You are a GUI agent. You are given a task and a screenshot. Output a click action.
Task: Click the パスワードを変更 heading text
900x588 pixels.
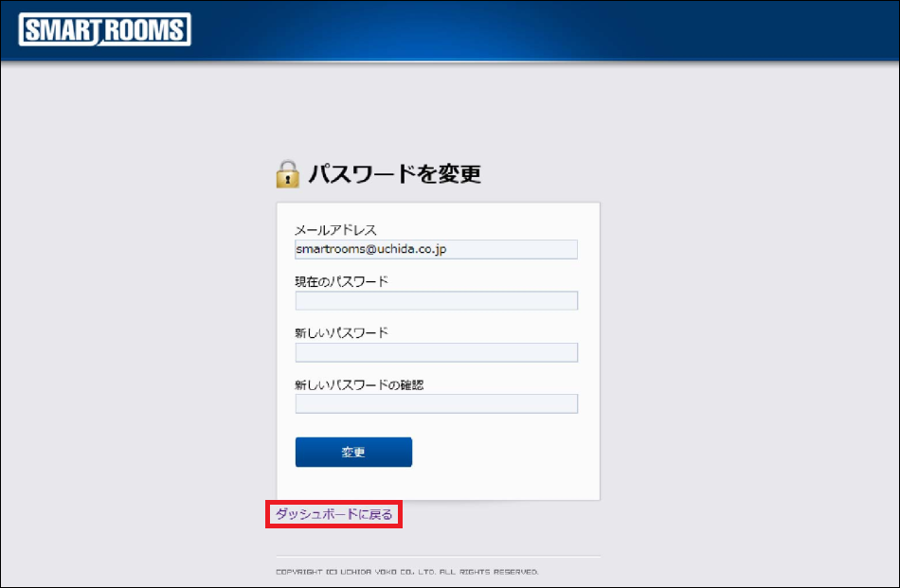click(x=394, y=174)
